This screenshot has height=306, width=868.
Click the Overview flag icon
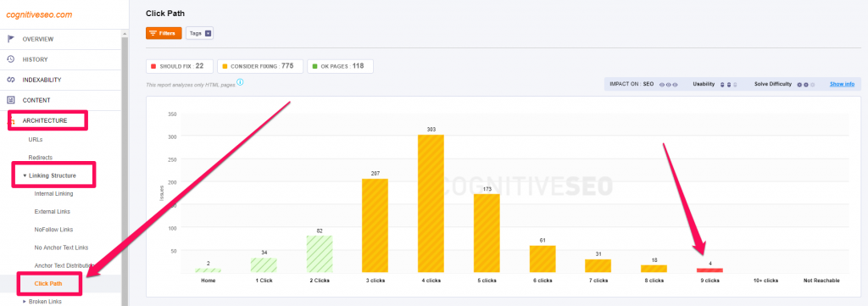pos(10,39)
